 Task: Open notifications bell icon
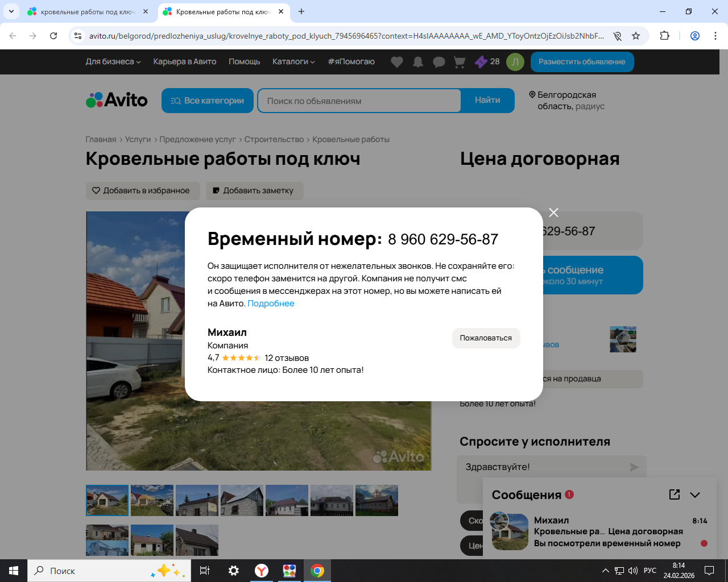click(418, 62)
